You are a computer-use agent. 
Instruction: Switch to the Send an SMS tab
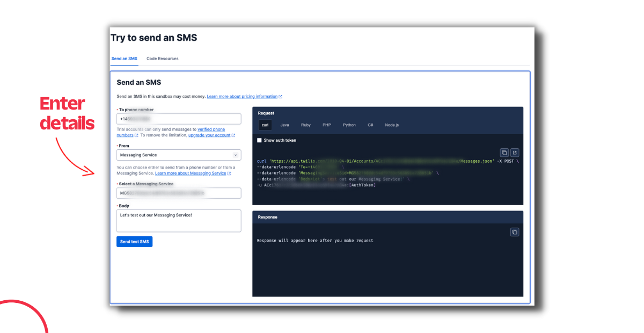pos(125,59)
